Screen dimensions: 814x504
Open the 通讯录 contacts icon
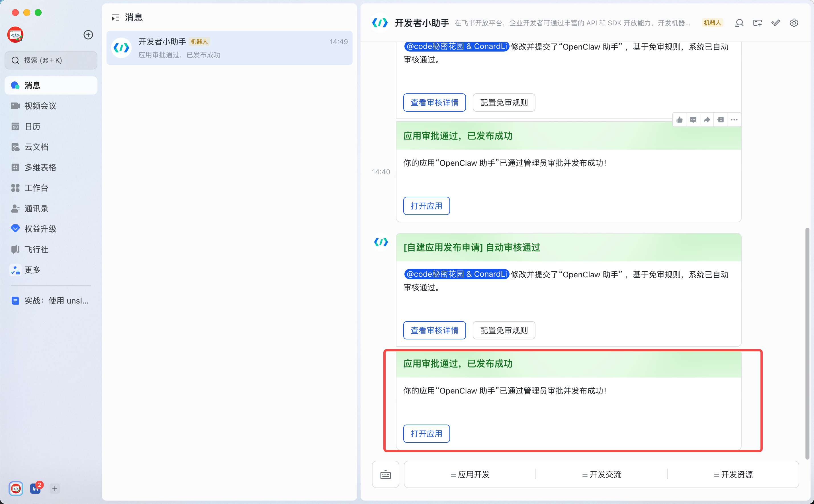point(37,208)
